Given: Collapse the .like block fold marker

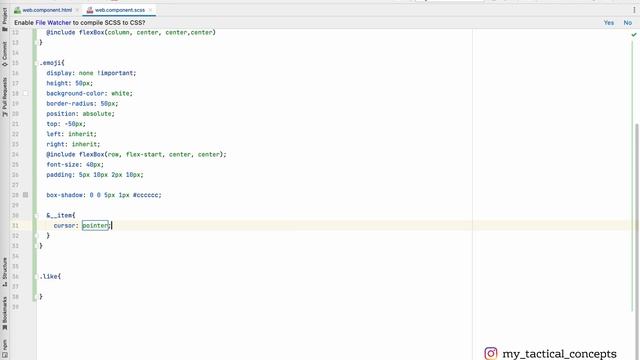Looking at the screenshot, I should pyautogui.click(x=36, y=277).
